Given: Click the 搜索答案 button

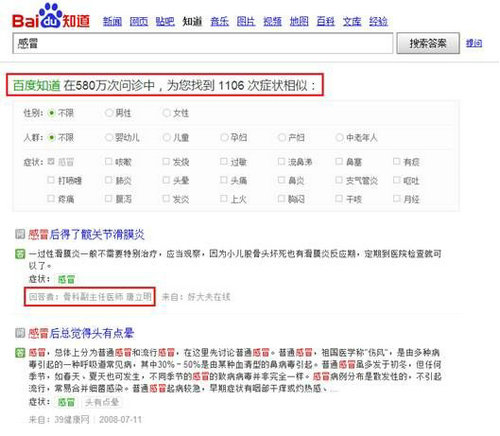Looking at the screenshot, I should 428,43.
